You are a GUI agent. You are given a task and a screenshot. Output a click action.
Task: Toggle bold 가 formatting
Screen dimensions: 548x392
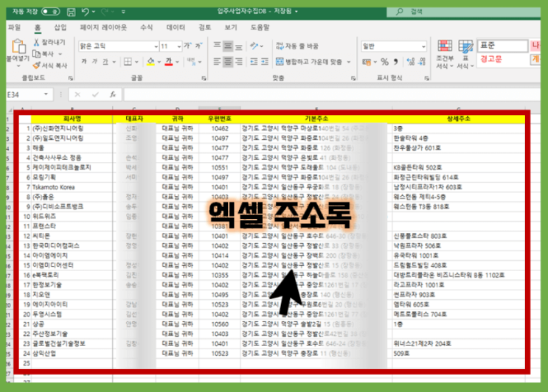pyautogui.click(x=84, y=62)
